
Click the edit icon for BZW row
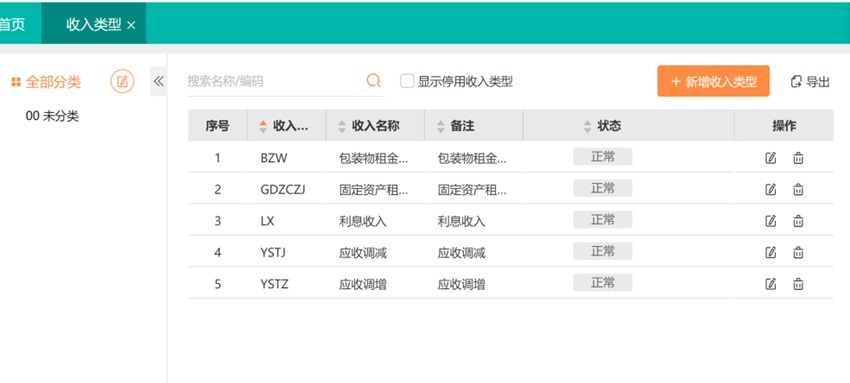770,158
